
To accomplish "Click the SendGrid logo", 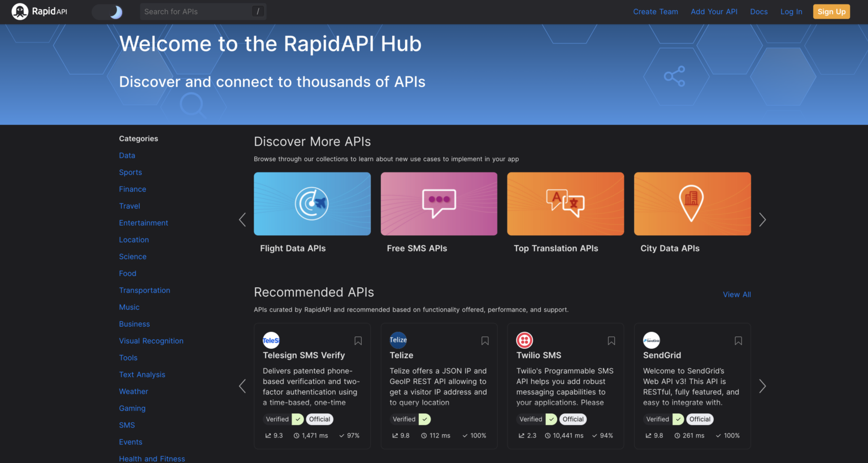I will pyautogui.click(x=652, y=340).
